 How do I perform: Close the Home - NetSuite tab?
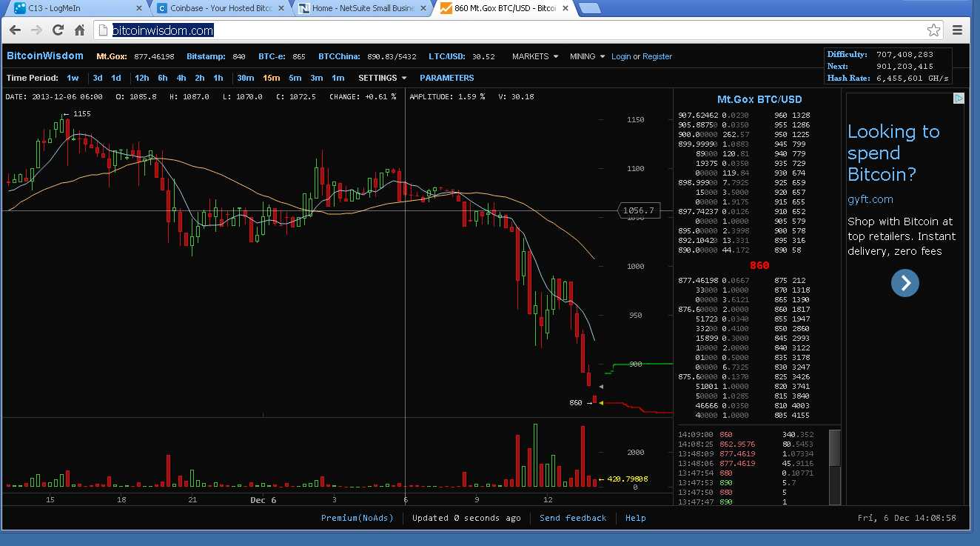tap(423, 9)
